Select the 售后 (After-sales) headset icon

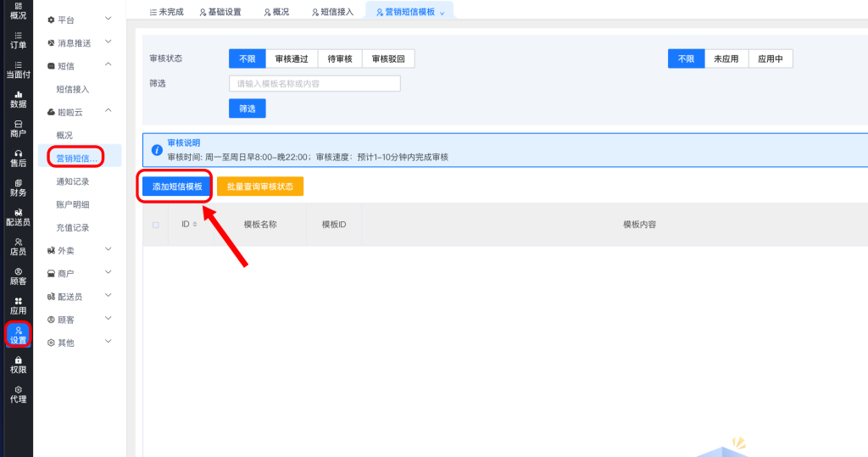coord(18,158)
